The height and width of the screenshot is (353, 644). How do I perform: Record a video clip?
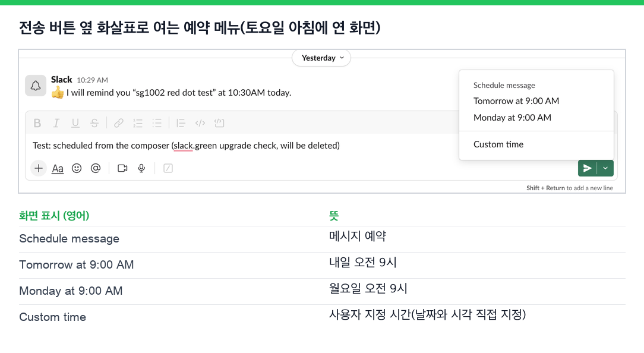click(x=122, y=168)
